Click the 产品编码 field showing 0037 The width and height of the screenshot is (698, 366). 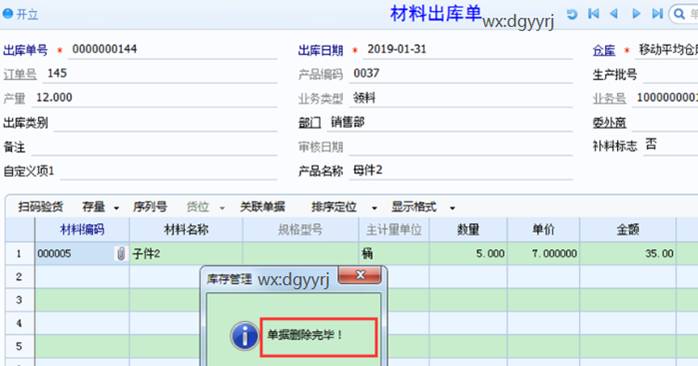(x=461, y=73)
